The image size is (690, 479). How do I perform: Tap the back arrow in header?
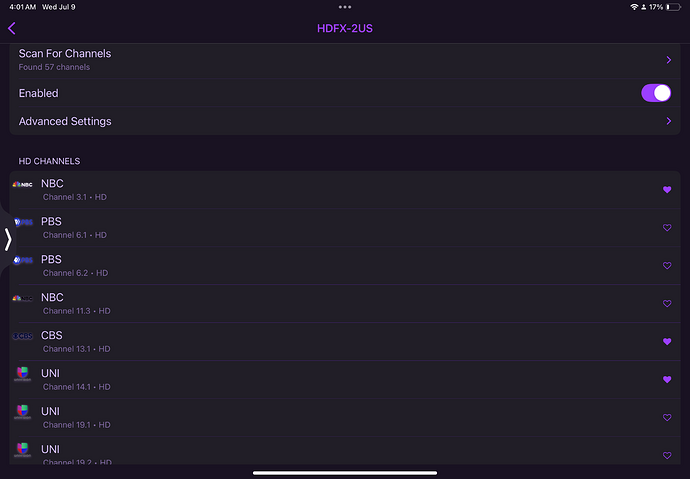coord(12,29)
